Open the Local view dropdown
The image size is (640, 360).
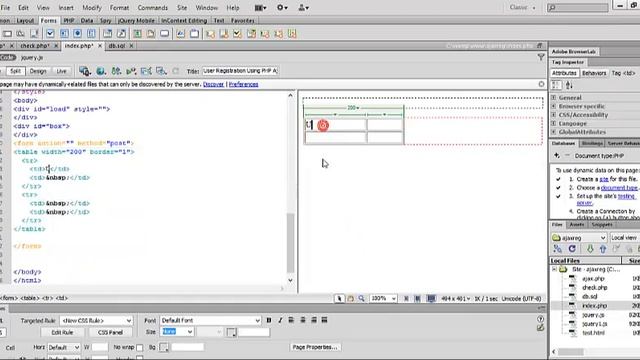click(x=624, y=238)
